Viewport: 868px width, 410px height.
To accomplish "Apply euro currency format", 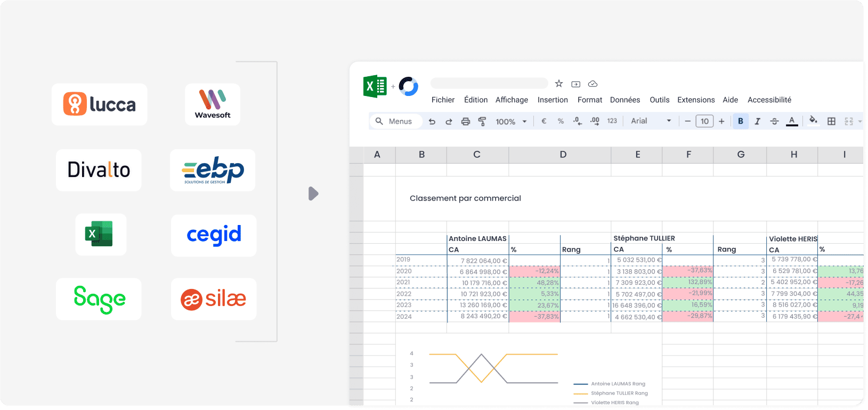I will click(x=544, y=121).
